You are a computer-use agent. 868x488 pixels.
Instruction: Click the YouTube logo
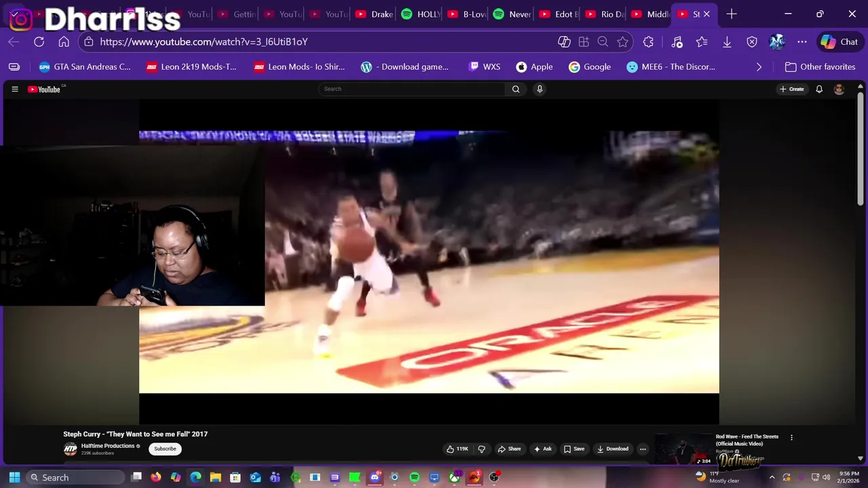coord(45,89)
